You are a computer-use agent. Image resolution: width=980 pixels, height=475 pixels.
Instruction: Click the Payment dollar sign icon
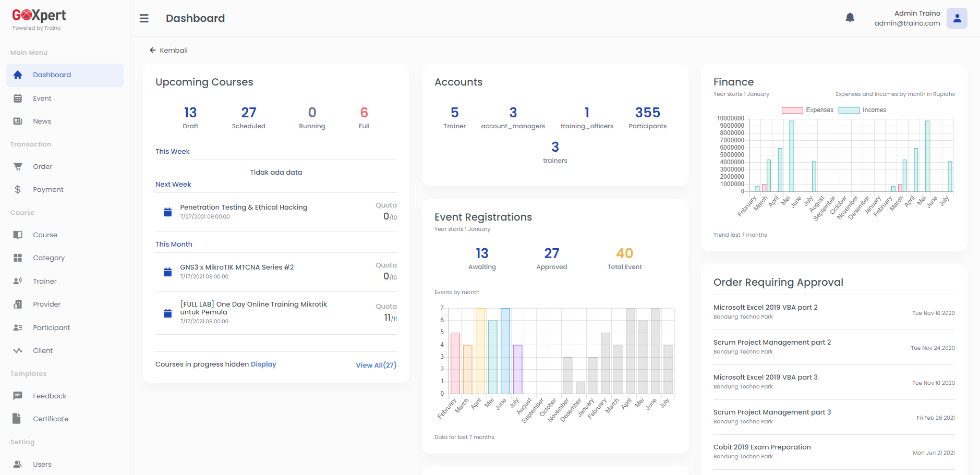(18, 190)
